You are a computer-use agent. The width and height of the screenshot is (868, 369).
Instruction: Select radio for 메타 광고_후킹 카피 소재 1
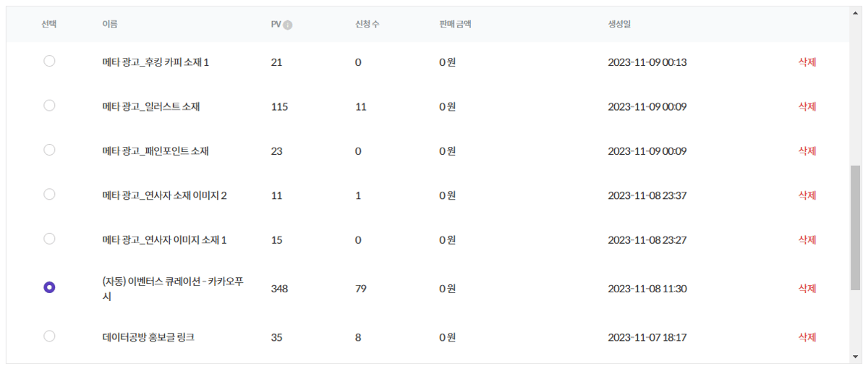[49, 61]
